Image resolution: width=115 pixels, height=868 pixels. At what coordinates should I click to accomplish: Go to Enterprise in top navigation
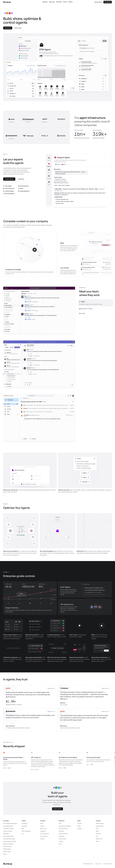pos(59,2)
